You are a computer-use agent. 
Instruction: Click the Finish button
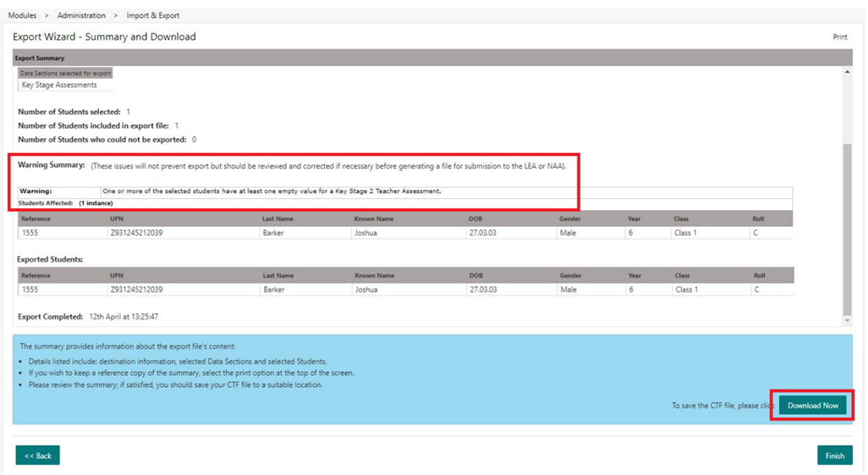click(x=834, y=456)
